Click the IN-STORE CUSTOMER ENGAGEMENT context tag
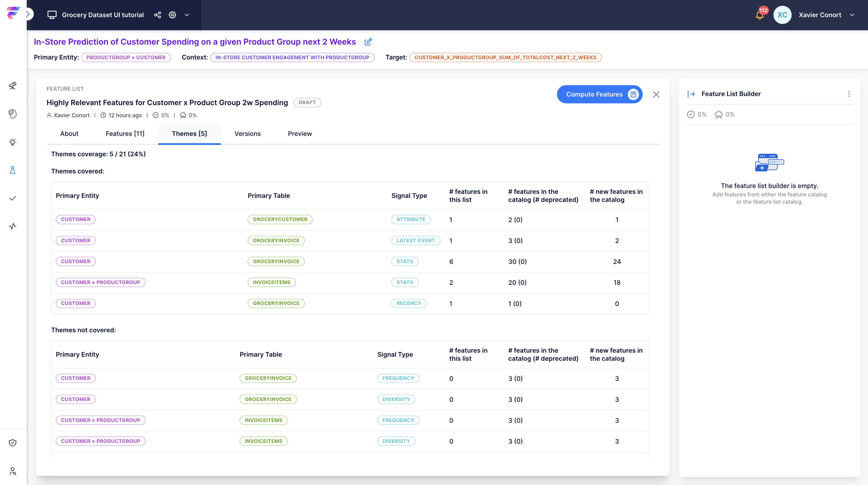The height and width of the screenshot is (485, 868). 292,58
